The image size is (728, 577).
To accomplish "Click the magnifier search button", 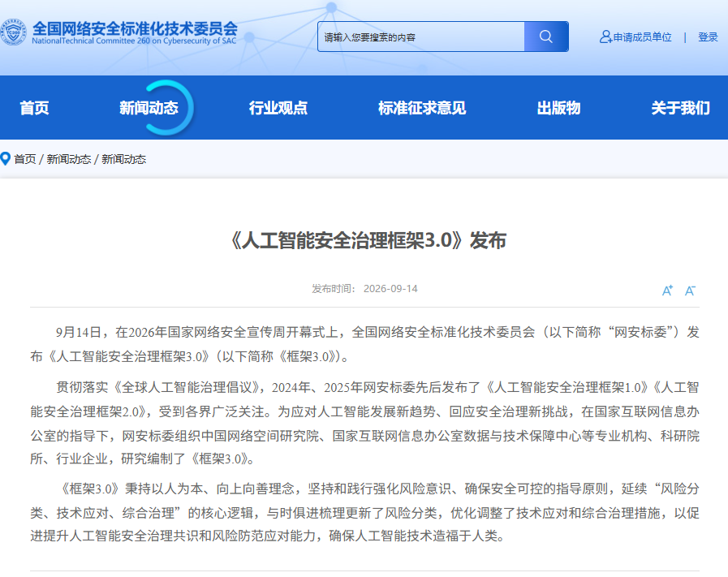I will point(546,37).
